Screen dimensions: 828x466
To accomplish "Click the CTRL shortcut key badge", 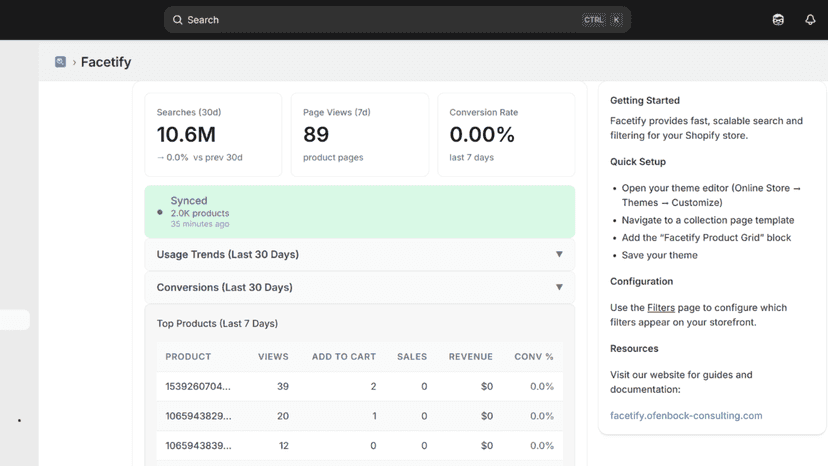I will click(x=593, y=20).
